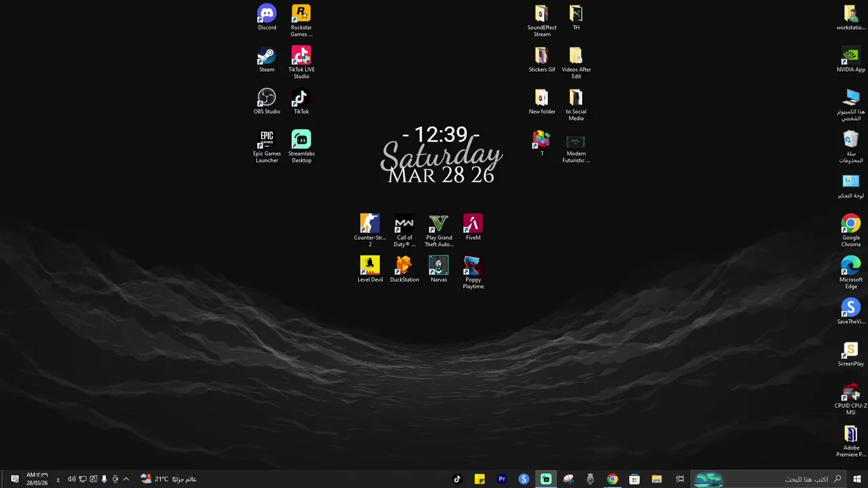Open the FiveM desktop shortcut
The image size is (868, 488).
(473, 228)
